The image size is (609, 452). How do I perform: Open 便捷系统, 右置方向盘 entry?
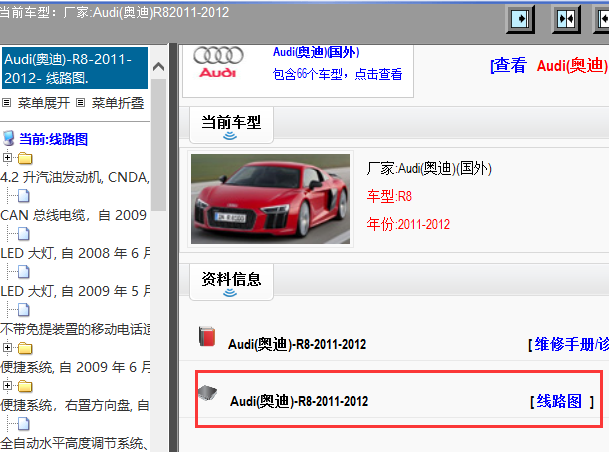75,405
